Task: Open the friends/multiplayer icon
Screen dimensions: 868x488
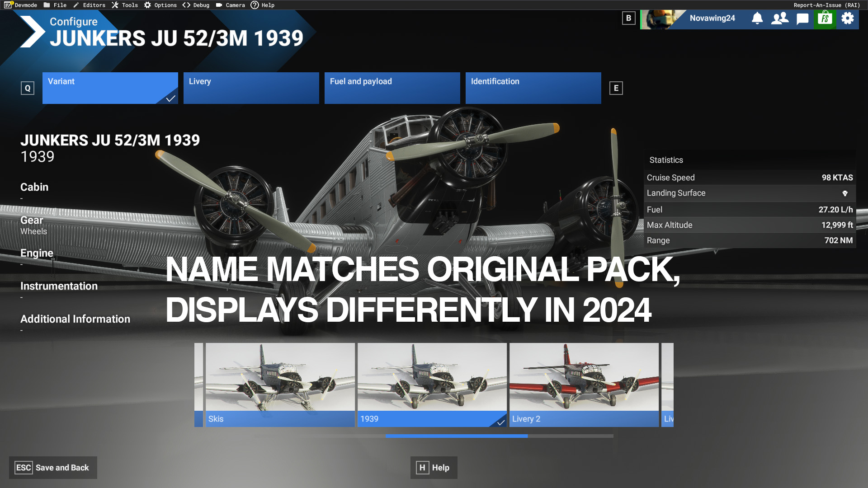Action: 780,19
